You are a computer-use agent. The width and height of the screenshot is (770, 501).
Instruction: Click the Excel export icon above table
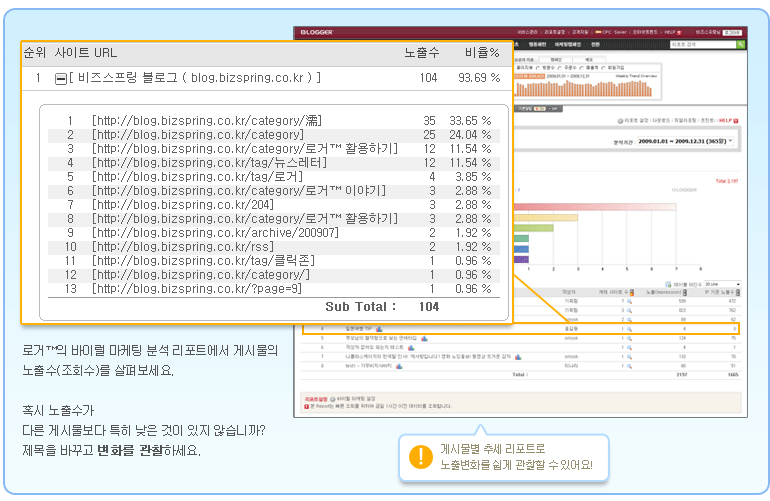tap(668, 284)
